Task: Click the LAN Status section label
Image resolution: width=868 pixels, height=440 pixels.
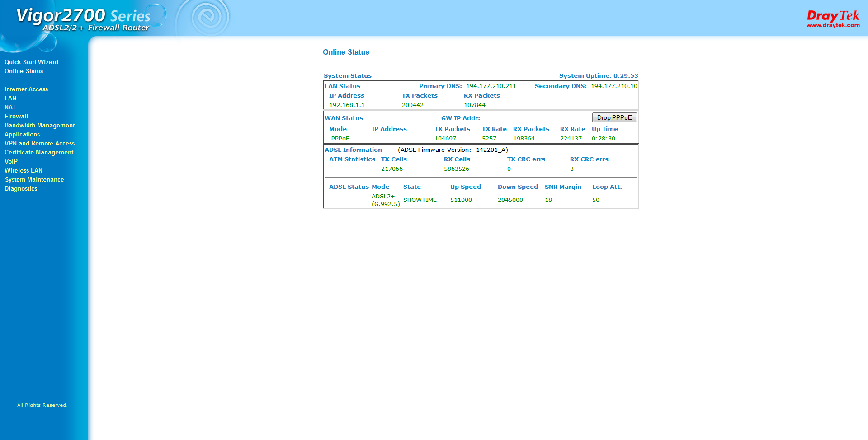Action: point(342,86)
